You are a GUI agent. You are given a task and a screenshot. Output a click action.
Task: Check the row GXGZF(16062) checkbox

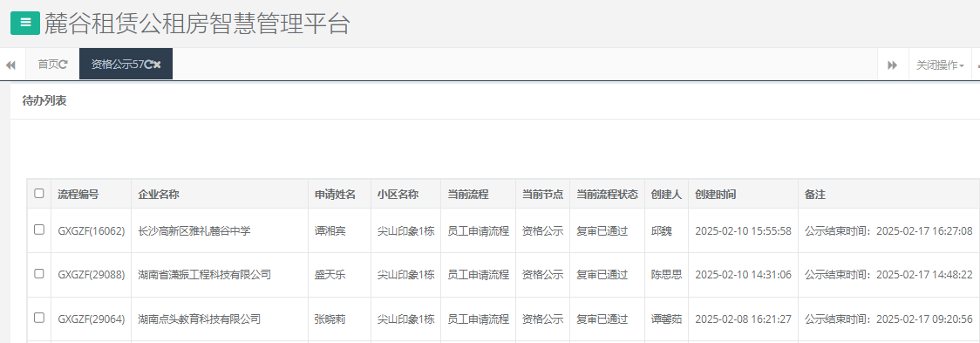(38, 230)
